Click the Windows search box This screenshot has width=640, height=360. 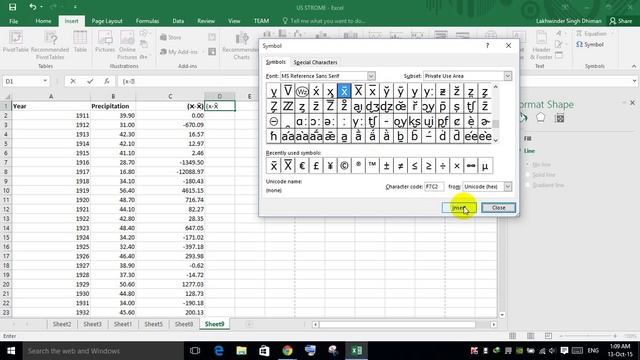[102, 351]
